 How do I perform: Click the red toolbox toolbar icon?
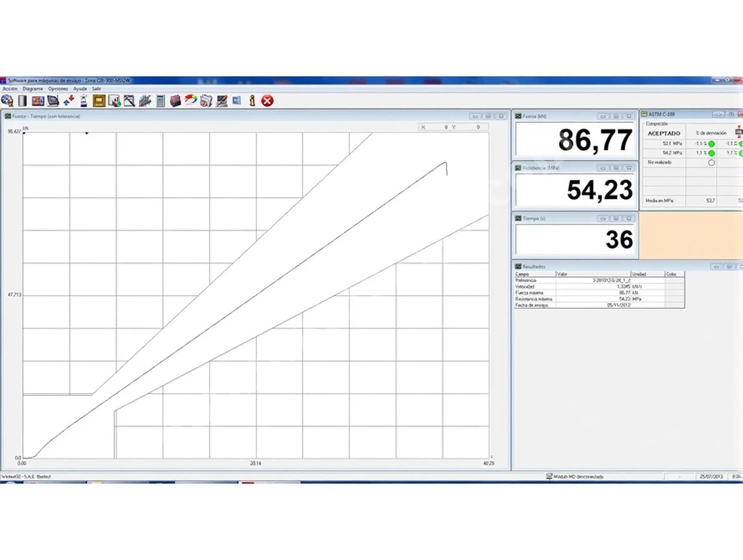[176, 101]
